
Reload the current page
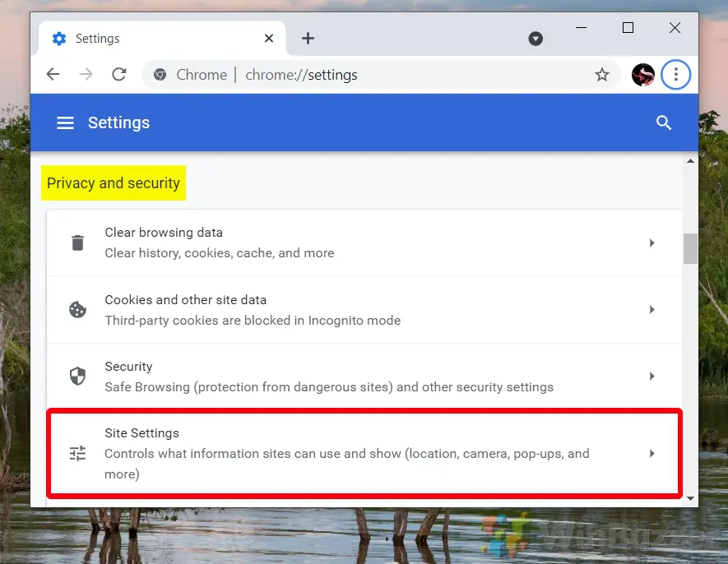(119, 75)
